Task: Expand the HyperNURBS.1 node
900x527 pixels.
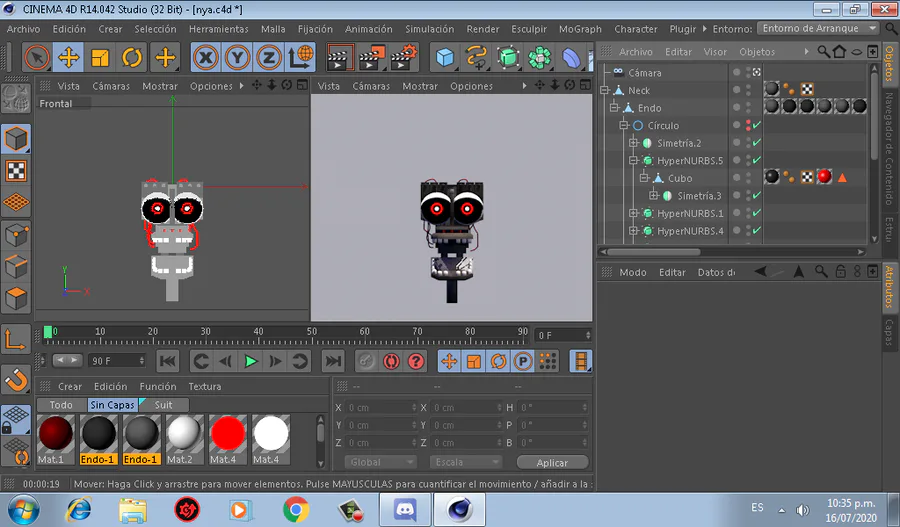Action: coord(634,213)
